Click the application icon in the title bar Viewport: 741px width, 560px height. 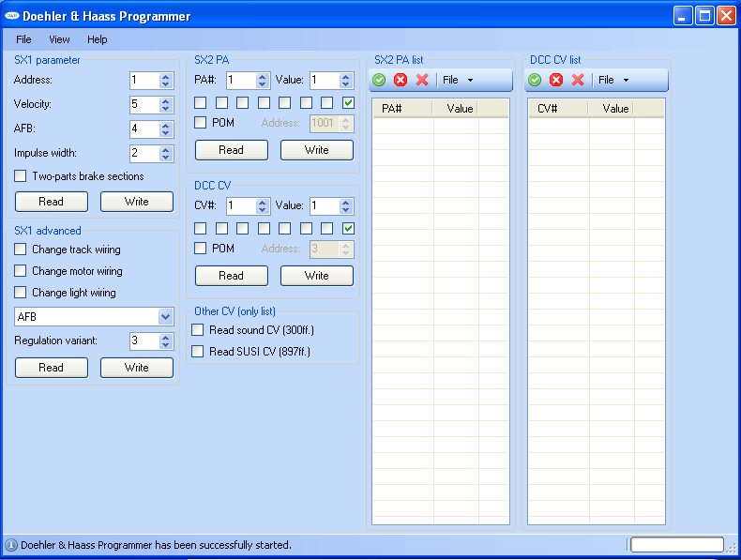pos(12,16)
